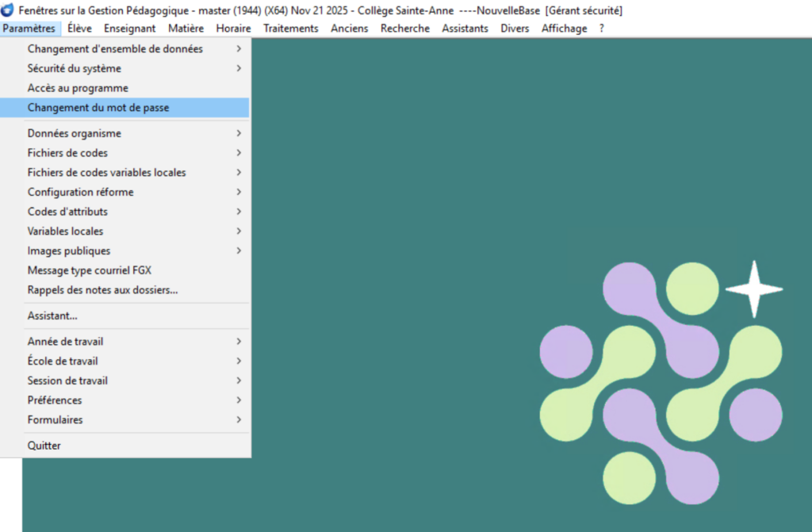Open Fichiers de codes submenu
812x532 pixels.
(x=67, y=153)
